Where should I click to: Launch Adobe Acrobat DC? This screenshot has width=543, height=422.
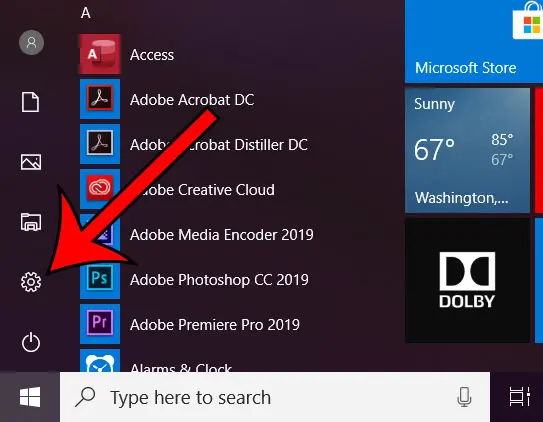point(192,100)
